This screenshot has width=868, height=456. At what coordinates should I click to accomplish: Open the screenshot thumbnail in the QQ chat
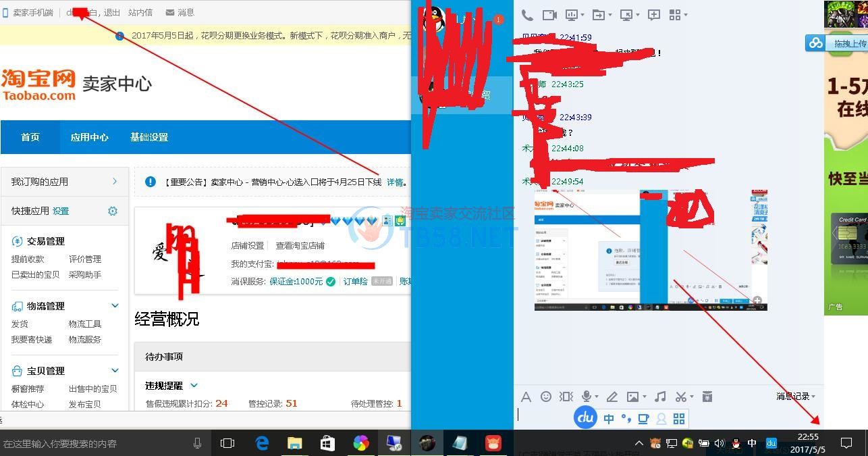(651, 250)
